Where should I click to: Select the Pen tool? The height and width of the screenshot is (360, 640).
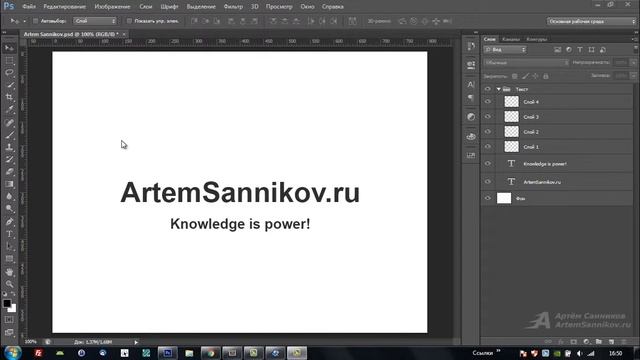tap(9, 222)
